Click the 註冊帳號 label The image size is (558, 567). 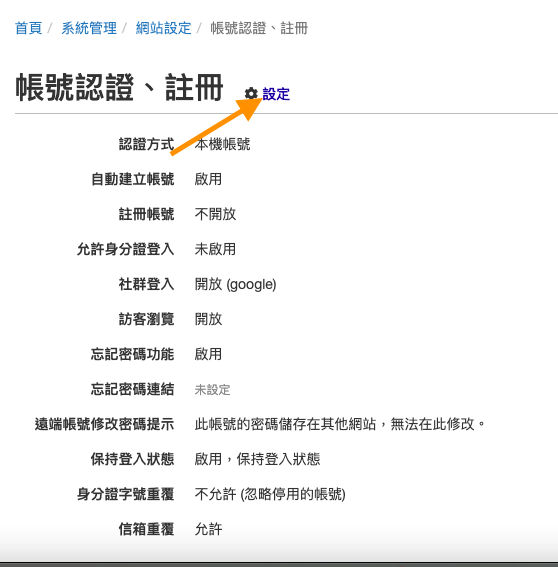tap(146, 214)
